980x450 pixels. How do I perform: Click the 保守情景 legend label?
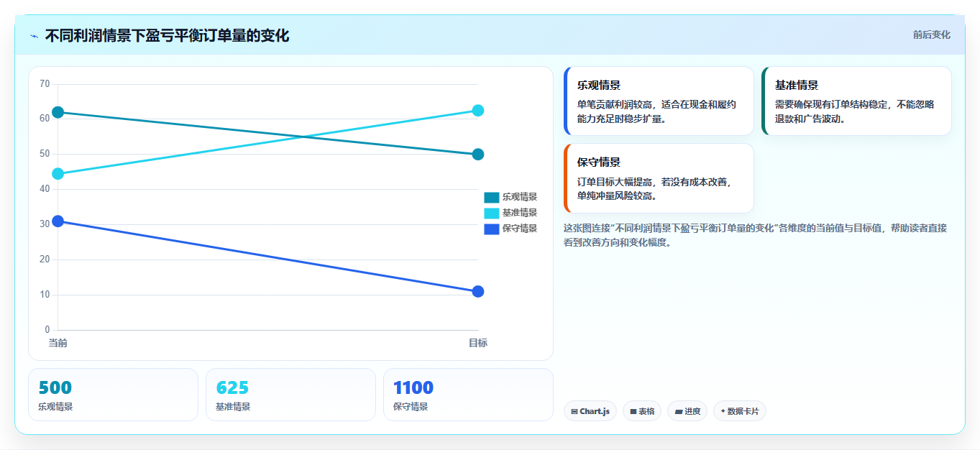click(x=520, y=229)
